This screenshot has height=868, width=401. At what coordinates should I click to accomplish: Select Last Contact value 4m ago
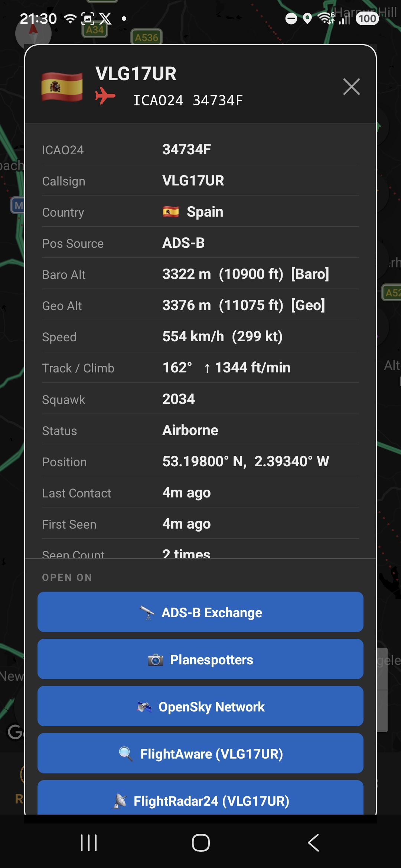pyautogui.click(x=186, y=493)
